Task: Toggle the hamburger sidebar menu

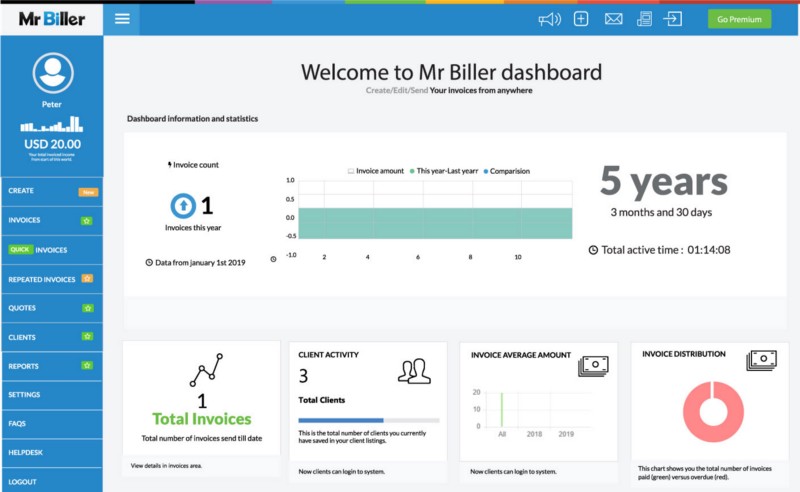Action: pos(122,19)
